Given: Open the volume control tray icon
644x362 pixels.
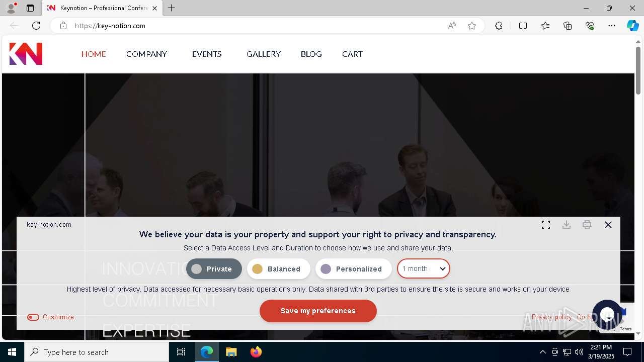Looking at the screenshot, I should pyautogui.click(x=579, y=352).
